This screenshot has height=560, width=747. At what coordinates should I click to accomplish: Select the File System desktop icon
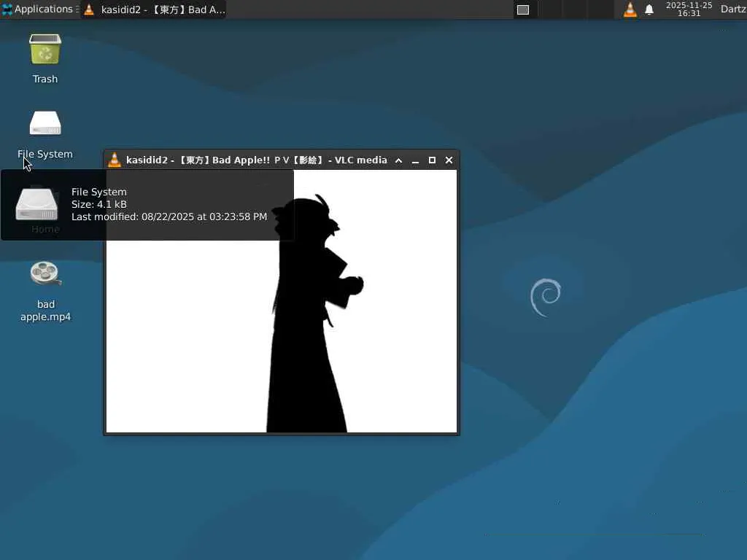click(45, 123)
